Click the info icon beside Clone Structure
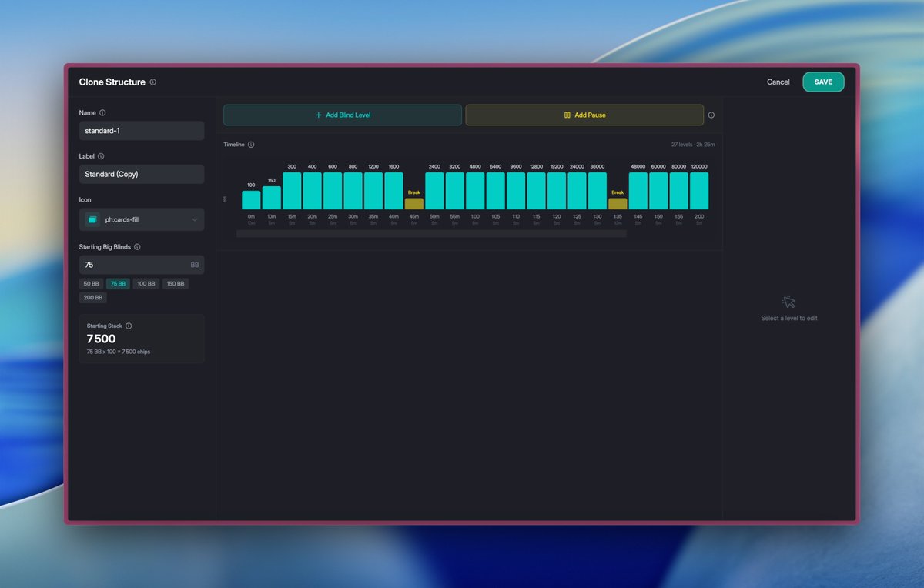This screenshot has height=588, width=924. point(152,82)
